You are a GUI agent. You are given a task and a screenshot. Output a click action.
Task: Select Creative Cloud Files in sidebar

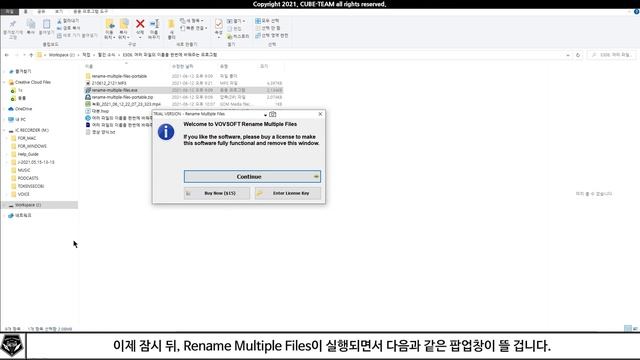[29, 82]
